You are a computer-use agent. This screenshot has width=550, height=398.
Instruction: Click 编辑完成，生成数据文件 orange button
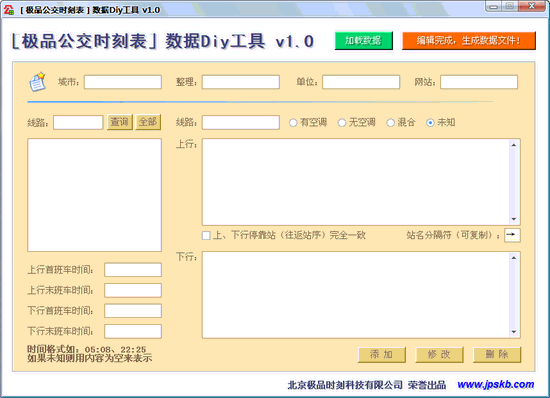tap(469, 41)
